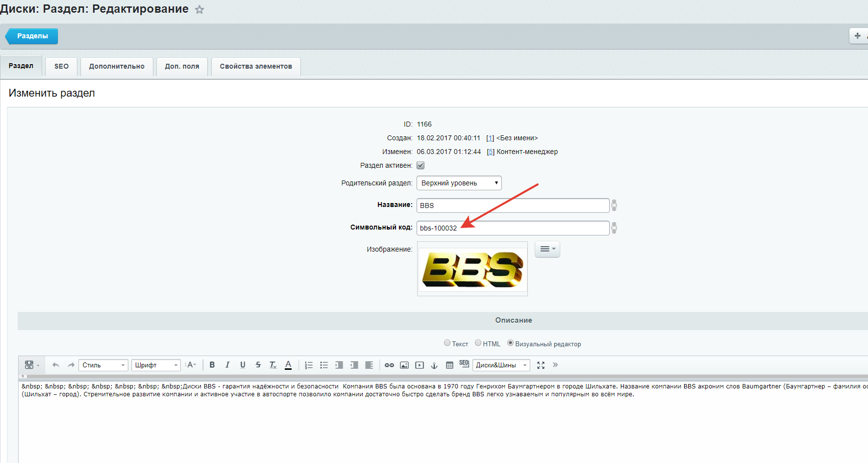Screen dimensions: 868x463
Task: Toggle bold formatting
Action: [x=212, y=365]
